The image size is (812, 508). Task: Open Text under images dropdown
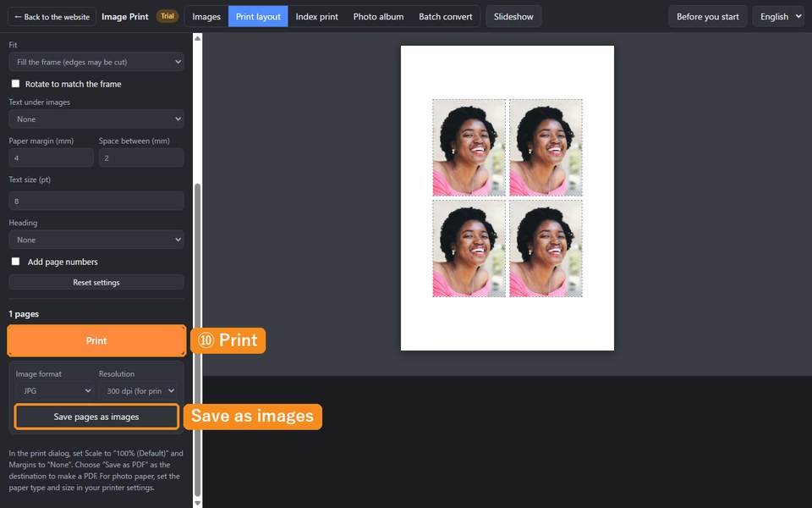pos(96,119)
